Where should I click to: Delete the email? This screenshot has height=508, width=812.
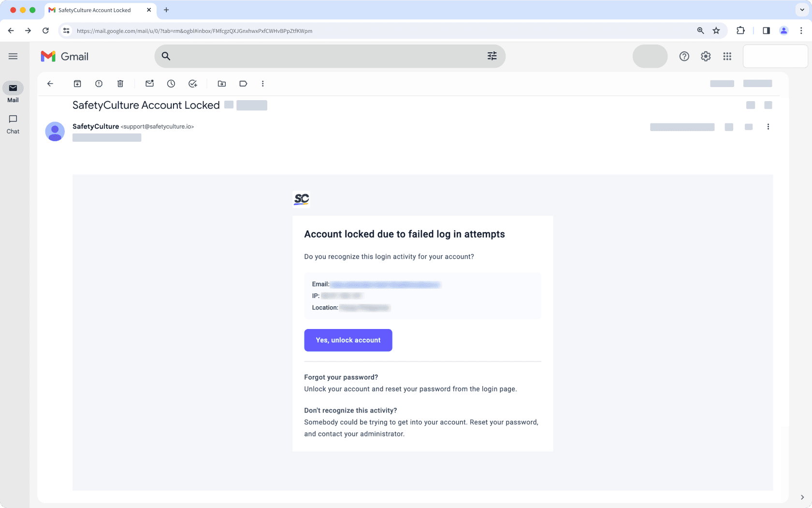[120, 83]
